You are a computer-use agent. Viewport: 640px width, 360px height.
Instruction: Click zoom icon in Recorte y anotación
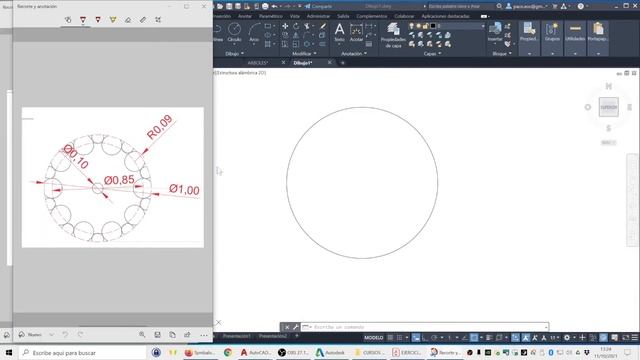tap(142, 335)
